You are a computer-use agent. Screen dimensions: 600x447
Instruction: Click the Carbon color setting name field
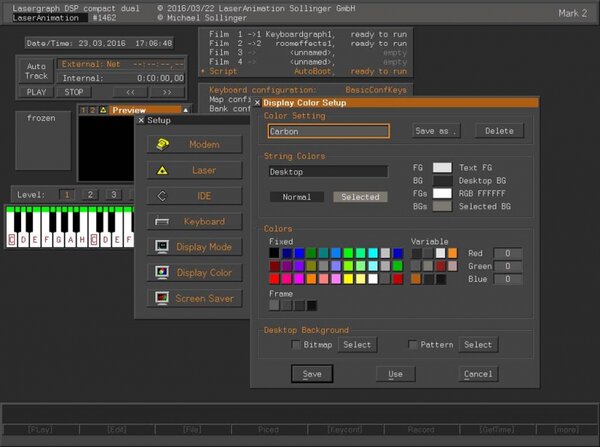click(x=328, y=131)
